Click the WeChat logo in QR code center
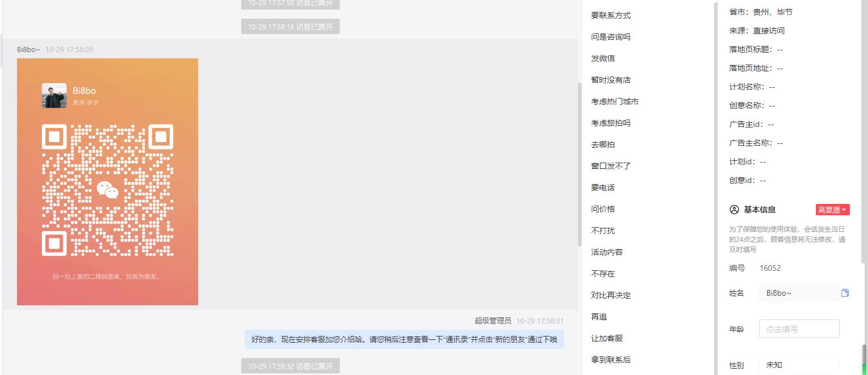The image size is (868, 375). (108, 190)
